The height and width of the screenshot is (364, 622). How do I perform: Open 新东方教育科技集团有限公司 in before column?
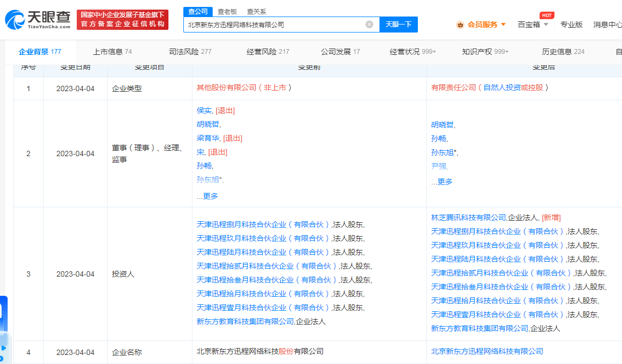click(245, 321)
